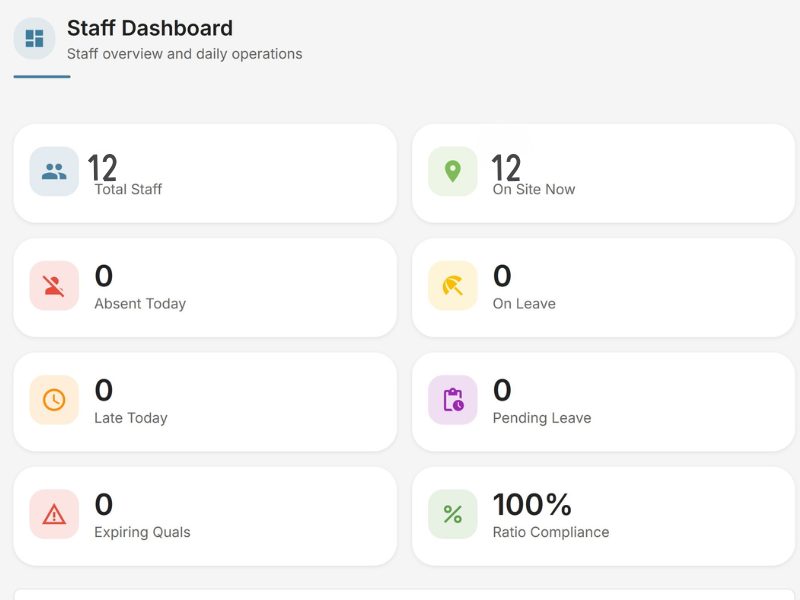Viewport: 800px width, 600px height.
Task: Select the On Leave card
Action: (660, 287)
